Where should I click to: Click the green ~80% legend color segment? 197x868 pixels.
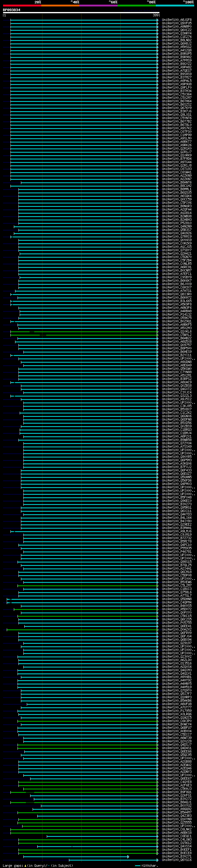point(137,6)
